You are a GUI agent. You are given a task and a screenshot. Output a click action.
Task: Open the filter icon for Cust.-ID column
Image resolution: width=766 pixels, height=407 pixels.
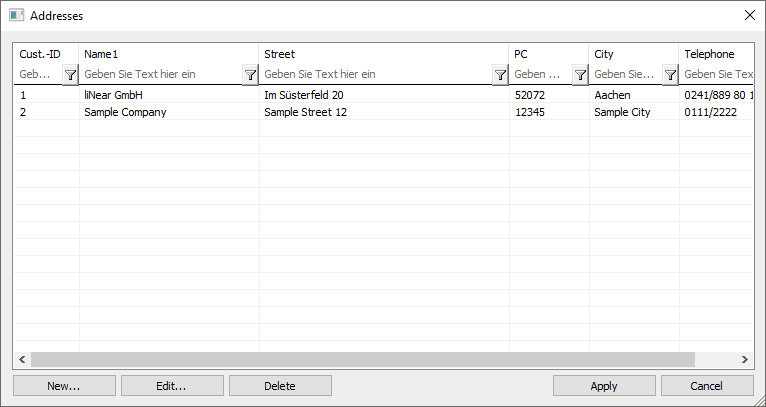[x=70, y=75]
